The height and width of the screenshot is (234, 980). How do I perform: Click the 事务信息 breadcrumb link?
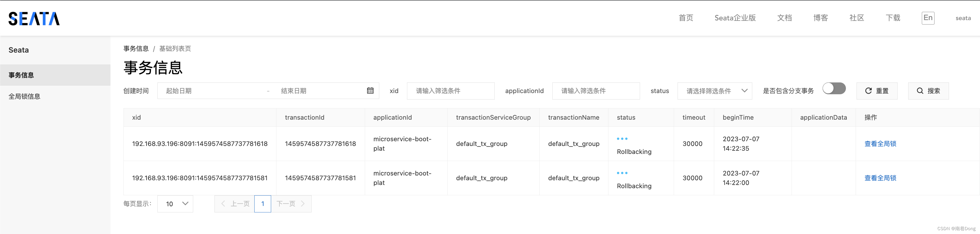tap(136, 49)
